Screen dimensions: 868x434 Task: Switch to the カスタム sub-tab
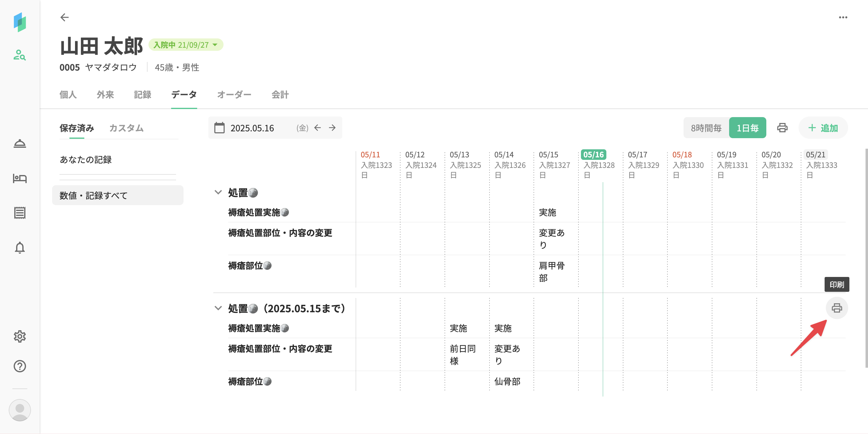pyautogui.click(x=126, y=128)
